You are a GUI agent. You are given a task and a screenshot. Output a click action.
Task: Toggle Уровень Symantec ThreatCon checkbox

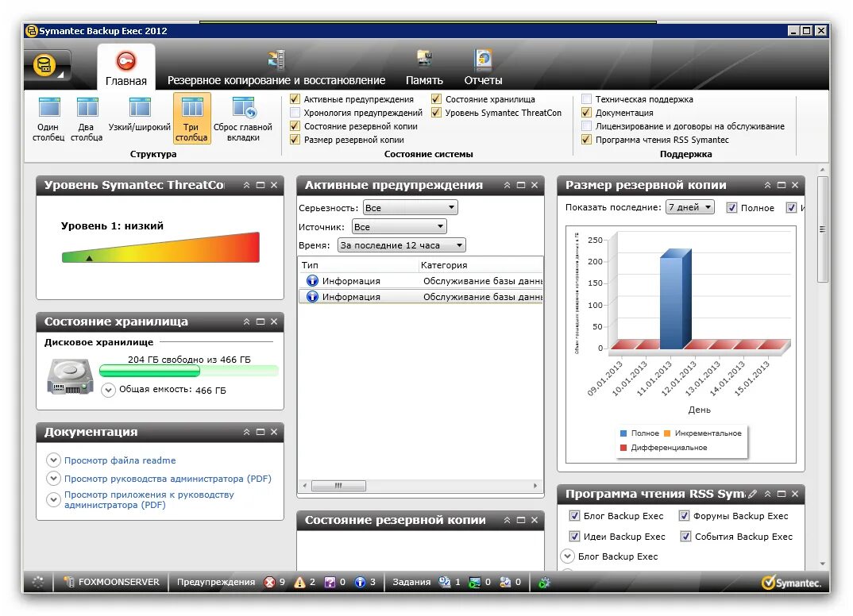point(436,113)
